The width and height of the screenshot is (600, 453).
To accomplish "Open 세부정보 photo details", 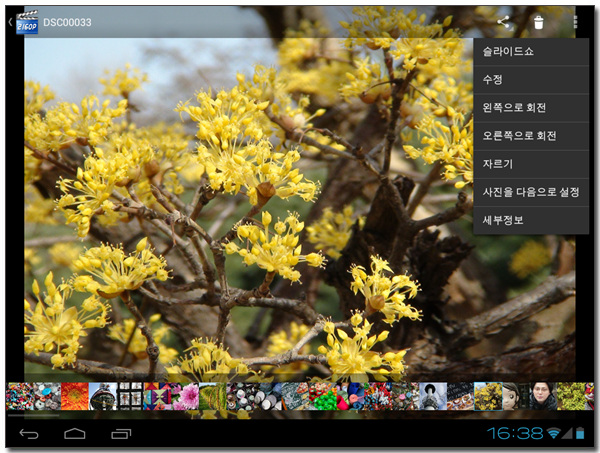I will pos(531,220).
